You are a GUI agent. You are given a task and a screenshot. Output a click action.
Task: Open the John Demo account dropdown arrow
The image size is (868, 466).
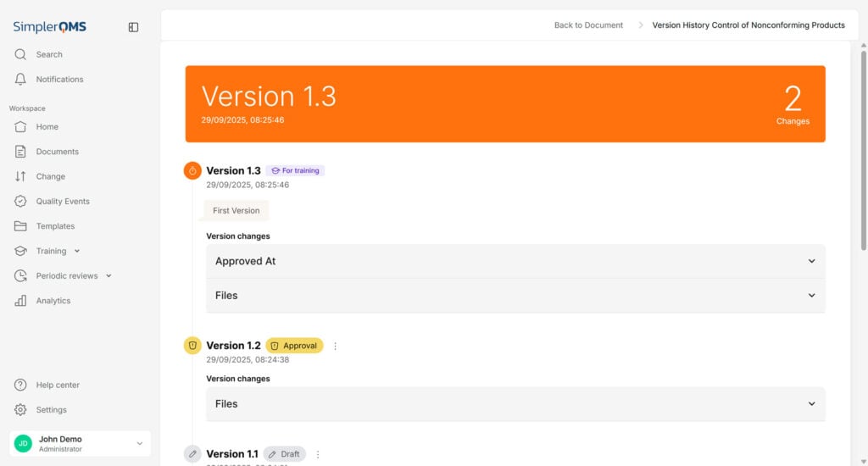pos(140,443)
